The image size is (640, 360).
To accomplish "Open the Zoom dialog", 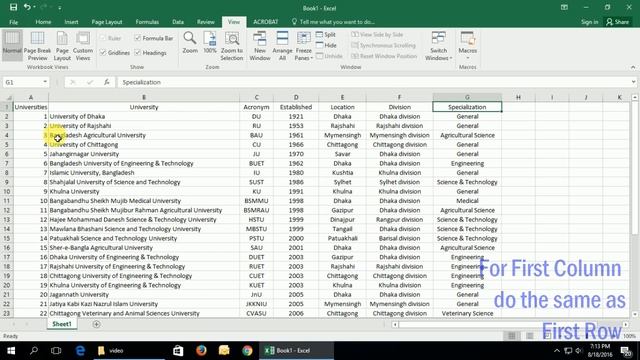I will pyautogui.click(x=190, y=42).
